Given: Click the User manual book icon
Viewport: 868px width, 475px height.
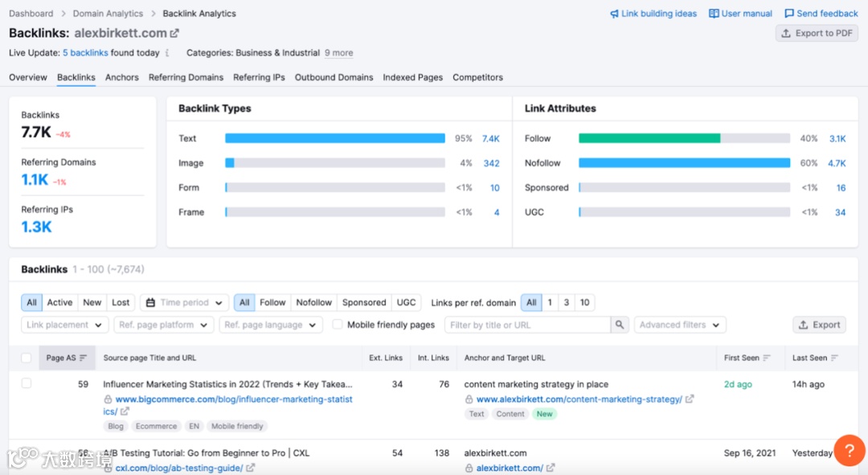Looking at the screenshot, I should (x=714, y=14).
